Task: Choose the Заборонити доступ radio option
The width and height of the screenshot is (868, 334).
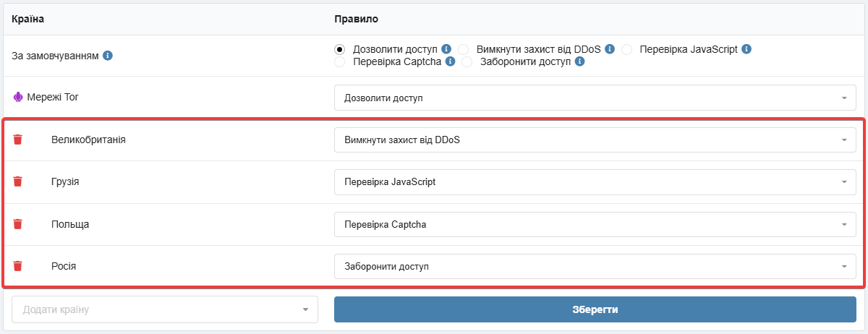Action: point(467,62)
